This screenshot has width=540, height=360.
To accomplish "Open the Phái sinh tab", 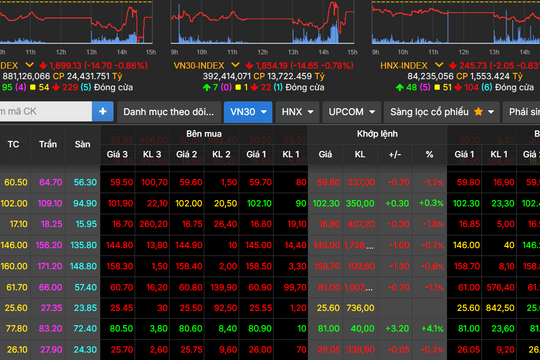I will point(521,112).
